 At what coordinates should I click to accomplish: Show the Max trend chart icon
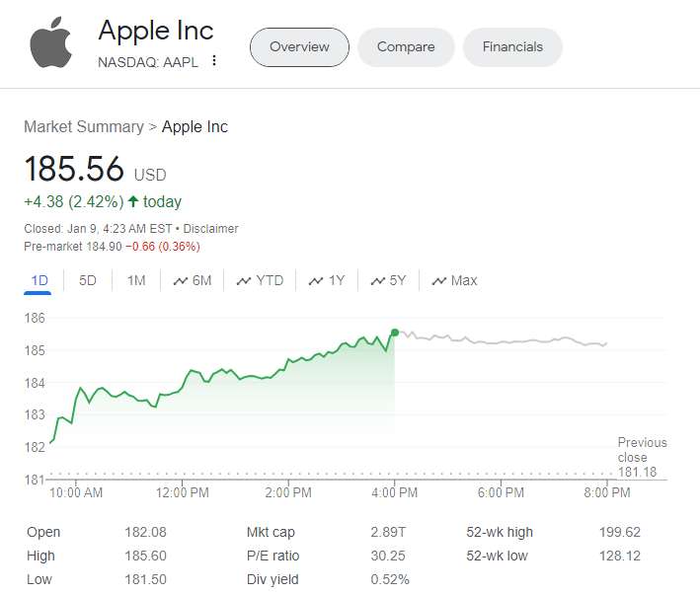[439, 281]
